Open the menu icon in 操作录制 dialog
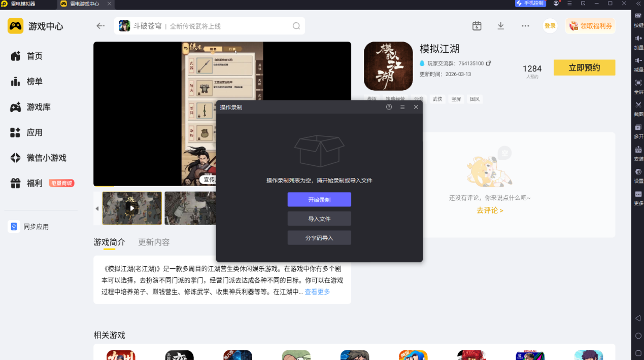 (402, 107)
